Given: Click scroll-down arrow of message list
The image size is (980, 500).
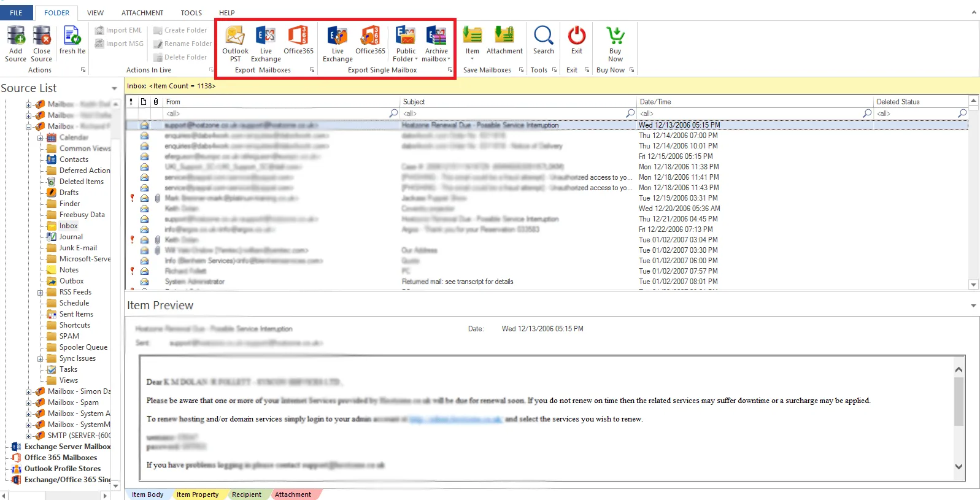Looking at the screenshot, I should (x=973, y=285).
